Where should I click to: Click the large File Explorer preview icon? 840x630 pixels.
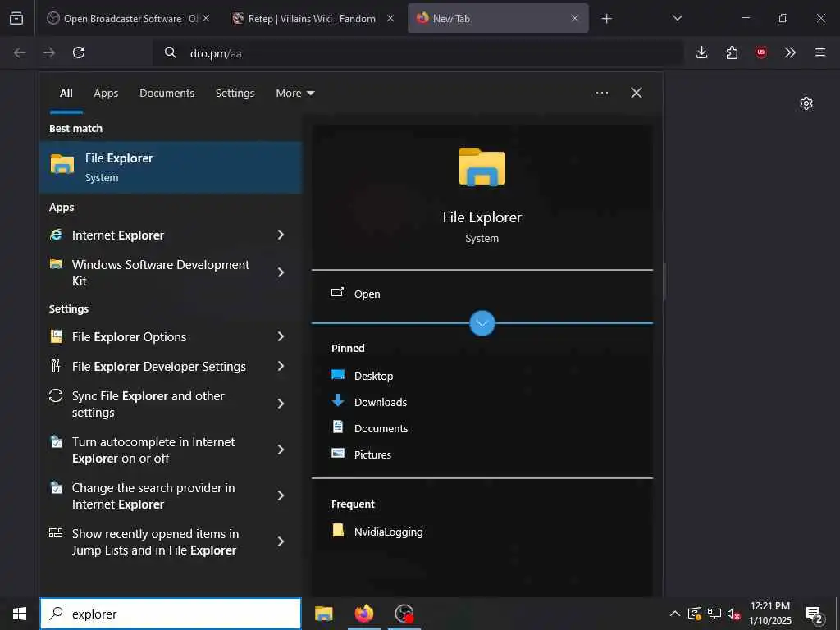point(482,167)
